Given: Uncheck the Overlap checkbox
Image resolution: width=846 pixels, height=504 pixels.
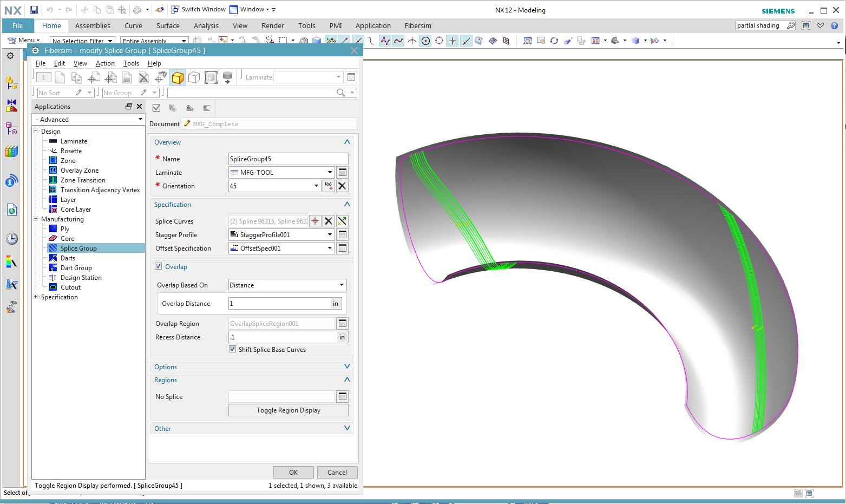Looking at the screenshot, I should (159, 266).
